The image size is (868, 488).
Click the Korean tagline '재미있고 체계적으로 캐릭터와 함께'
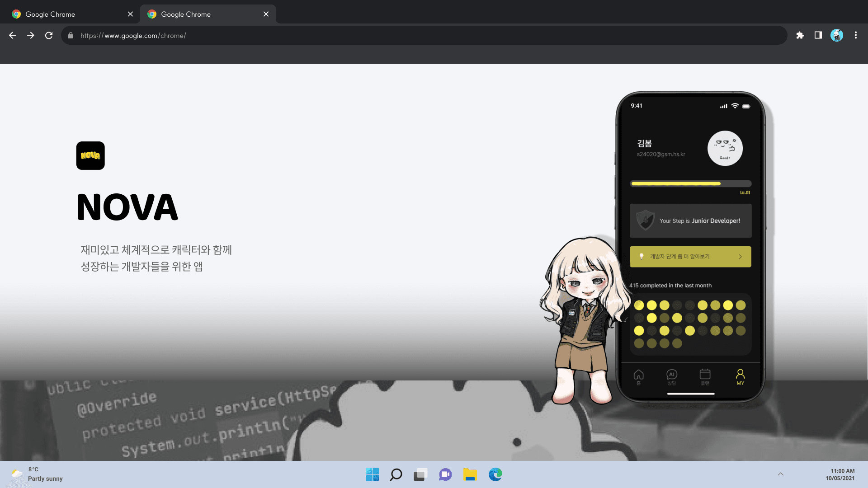pyautogui.click(x=156, y=250)
